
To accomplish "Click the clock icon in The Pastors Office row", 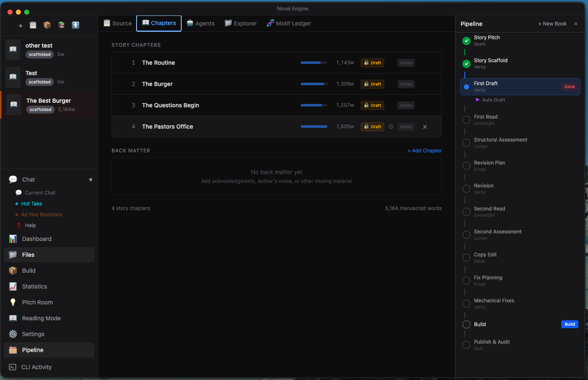I will (391, 127).
